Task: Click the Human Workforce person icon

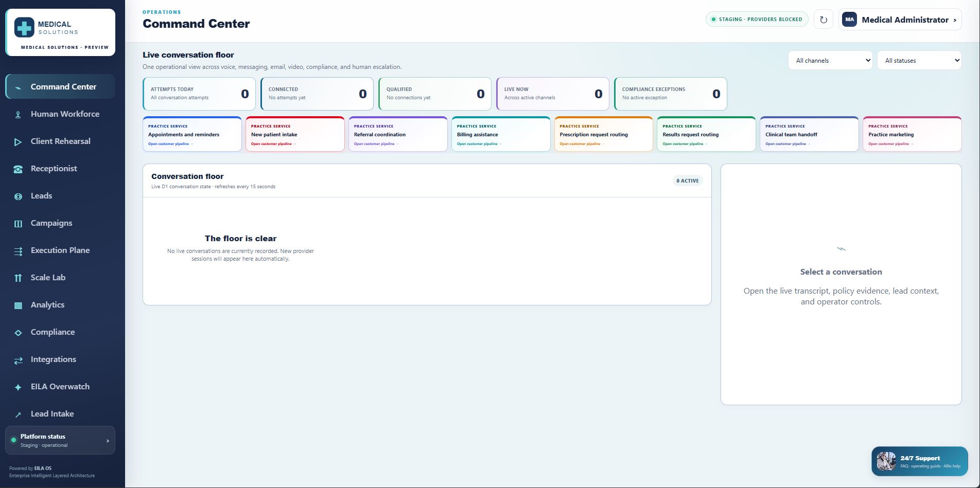Action: coord(18,115)
